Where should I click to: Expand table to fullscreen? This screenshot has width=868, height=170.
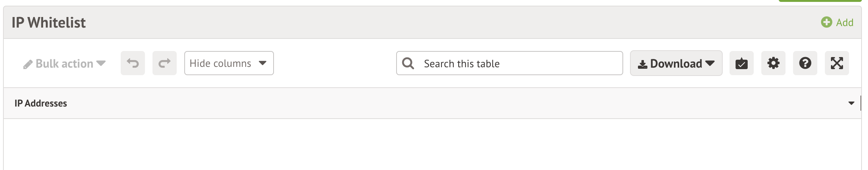[x=837, y=63]
